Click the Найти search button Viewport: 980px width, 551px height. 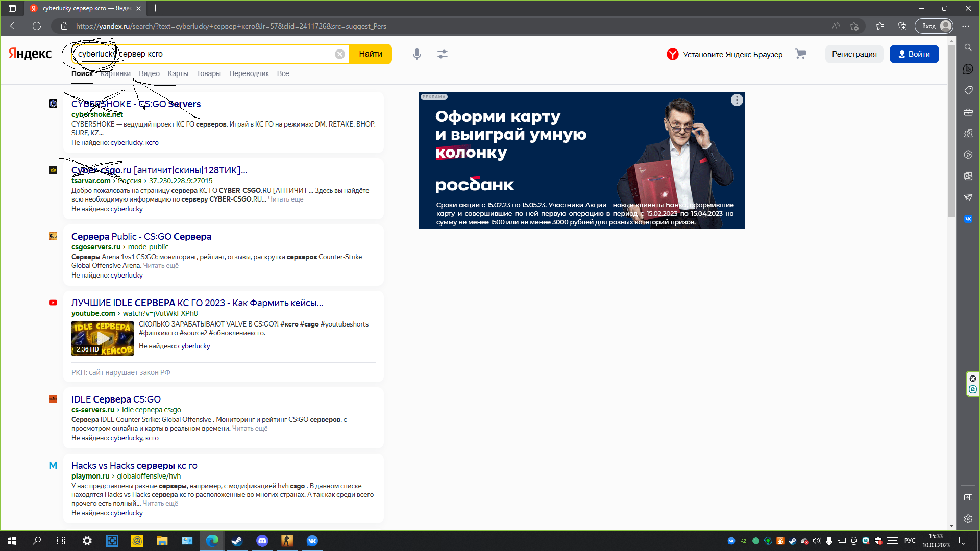pyautogui.click(x=371, y=54)
